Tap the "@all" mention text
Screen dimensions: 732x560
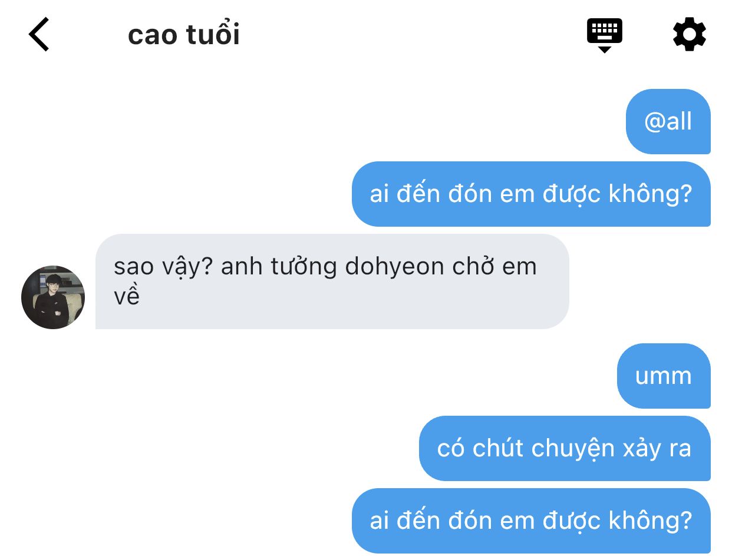tap(668, 122)
